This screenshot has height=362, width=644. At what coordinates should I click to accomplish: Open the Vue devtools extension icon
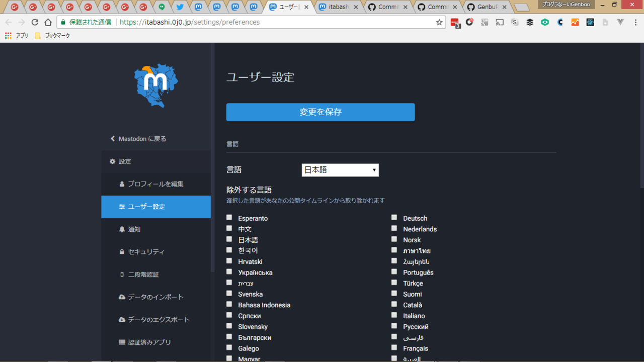(x=620, y=22)
